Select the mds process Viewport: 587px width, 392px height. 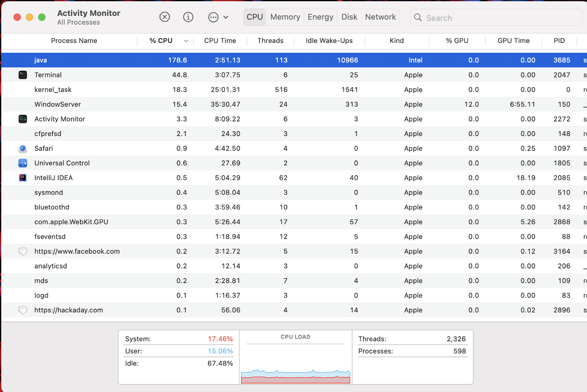[x=41, y=281]
